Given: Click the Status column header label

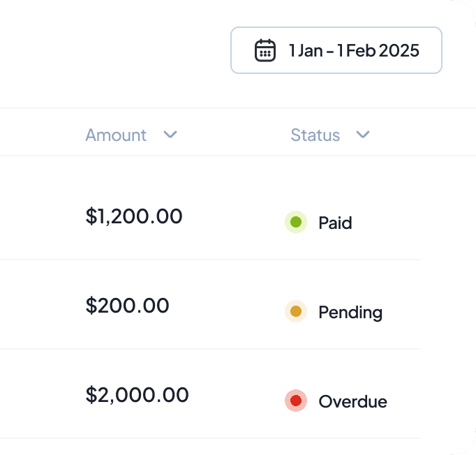Looking at the screenshot, I should [315, 135].
